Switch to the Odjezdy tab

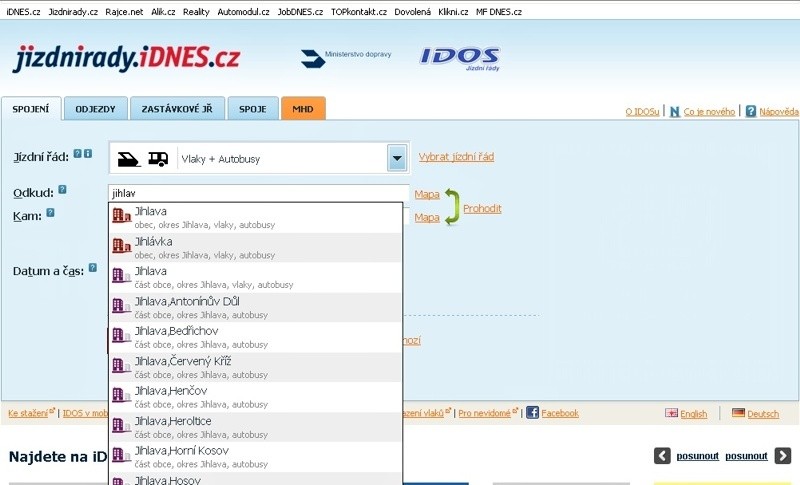click(95, 109)
